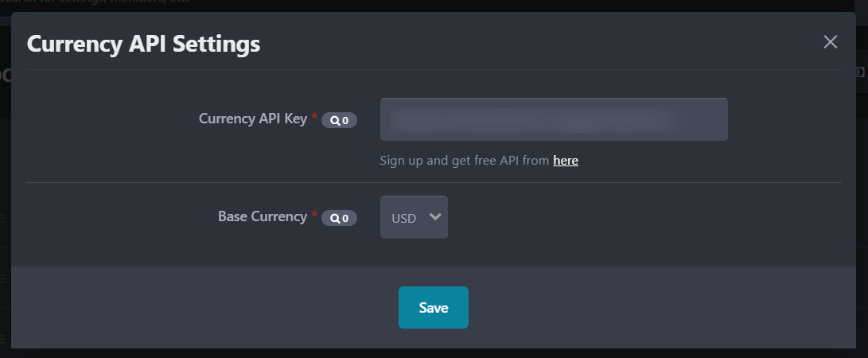Click the Base Currency label

coord(263,216)
